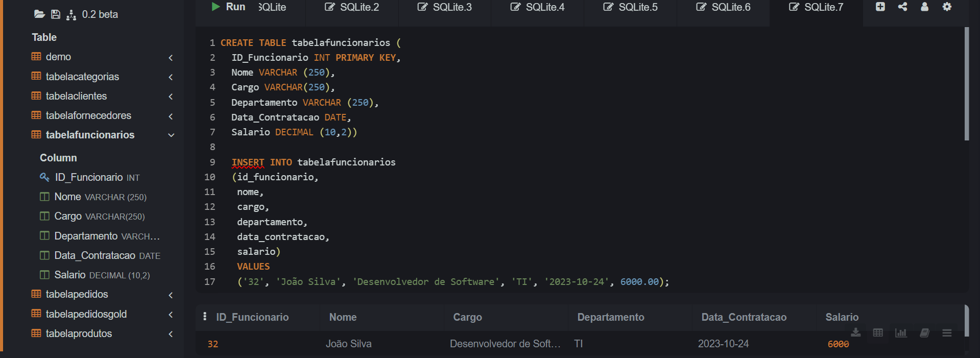Click the save floppy disk icon
Image resolution: width=980 pixels, height=358 pixels.
click(56, 14)
